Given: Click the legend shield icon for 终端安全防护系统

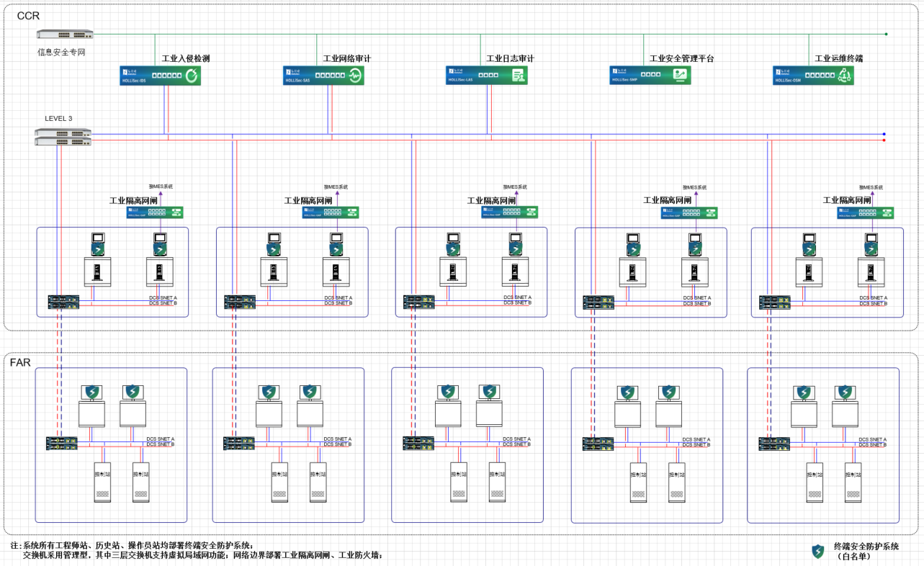Looking at the screenshot, I should click(x=818, y=552).
